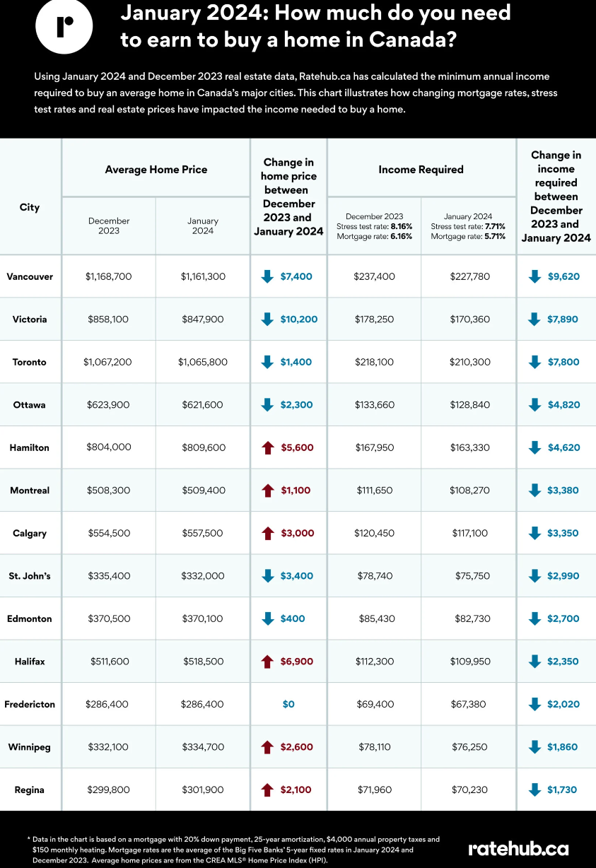Select Vancouver's January 2024 price $1,161,300

tap(203, 276)
